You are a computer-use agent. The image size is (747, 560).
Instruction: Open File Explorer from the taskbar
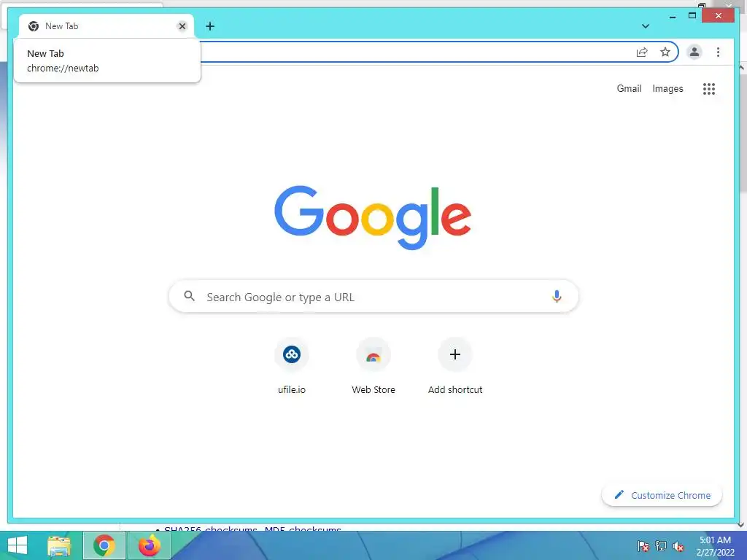coord(59,545)
